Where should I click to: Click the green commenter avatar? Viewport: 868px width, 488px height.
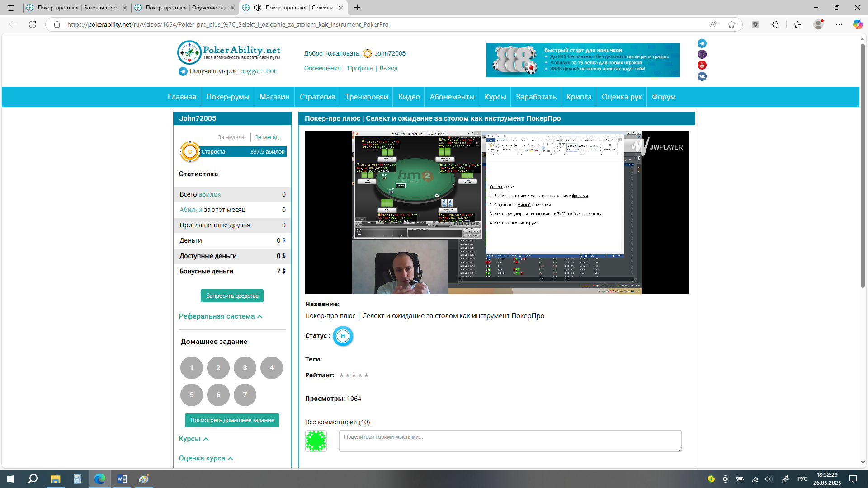316,441
